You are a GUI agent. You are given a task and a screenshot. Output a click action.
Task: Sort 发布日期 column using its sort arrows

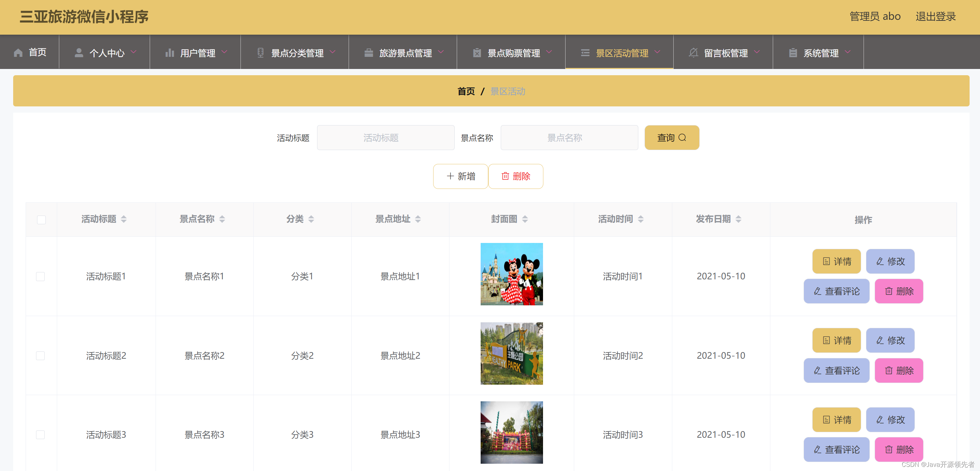coord(738,219)
